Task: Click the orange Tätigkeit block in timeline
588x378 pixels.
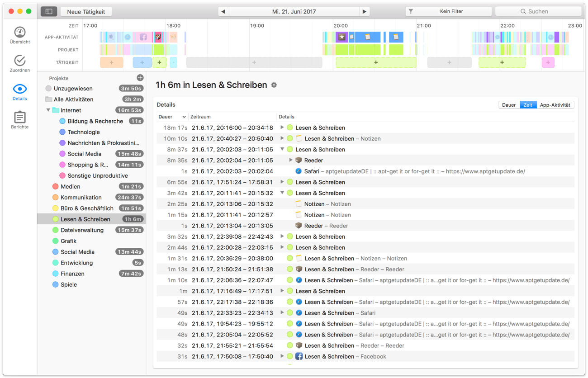Action: tap(111, 62)
